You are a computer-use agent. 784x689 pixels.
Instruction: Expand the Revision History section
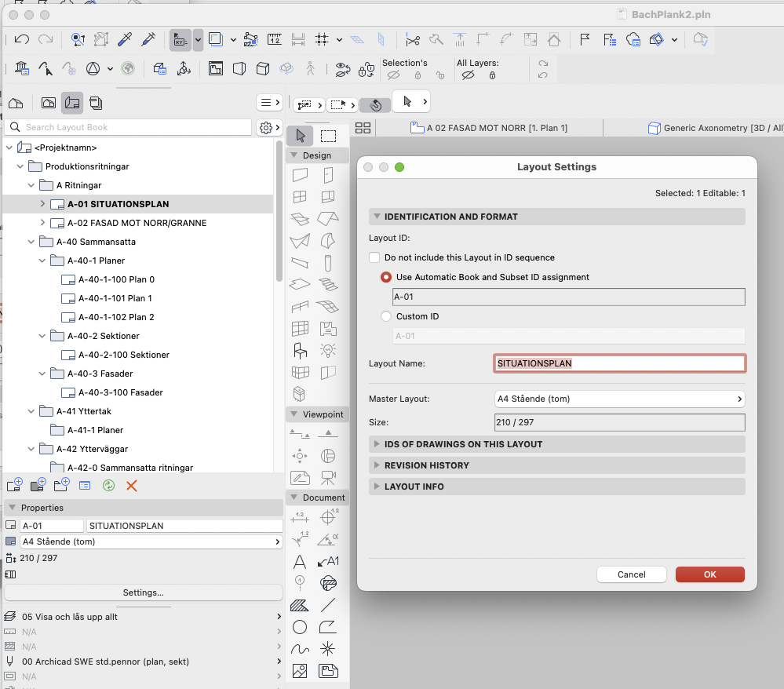pyautogui.click(x=427, y=465)
